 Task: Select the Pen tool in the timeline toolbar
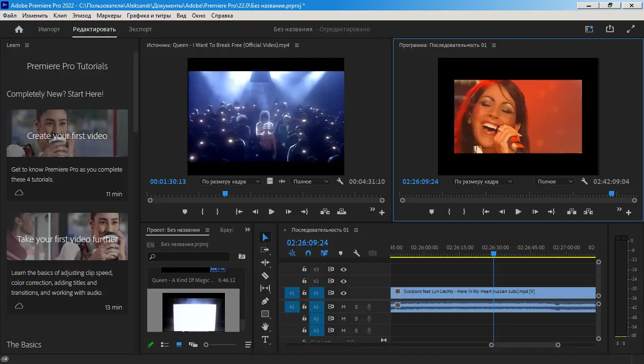pyautogui.click(x=265, y=300)
